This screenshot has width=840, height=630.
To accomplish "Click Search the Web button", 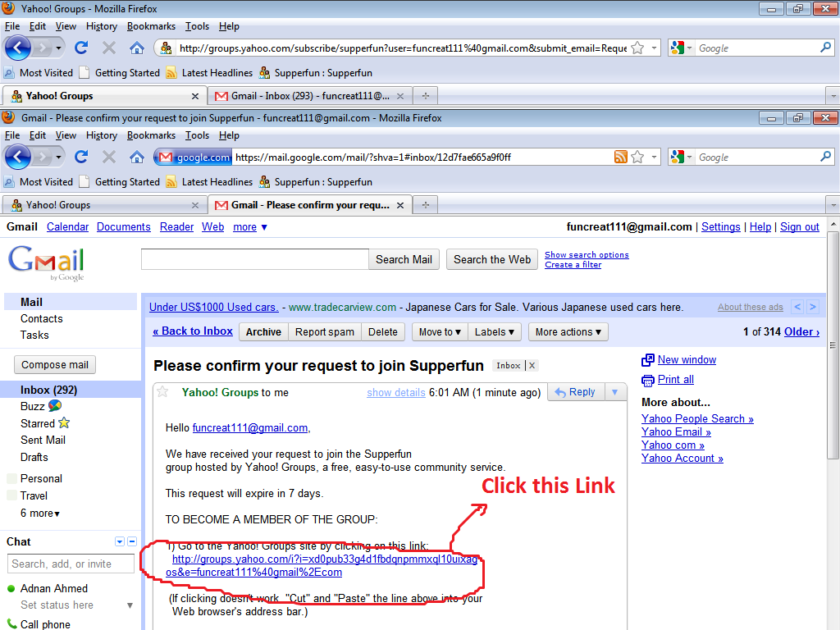I will pos(492,259).
